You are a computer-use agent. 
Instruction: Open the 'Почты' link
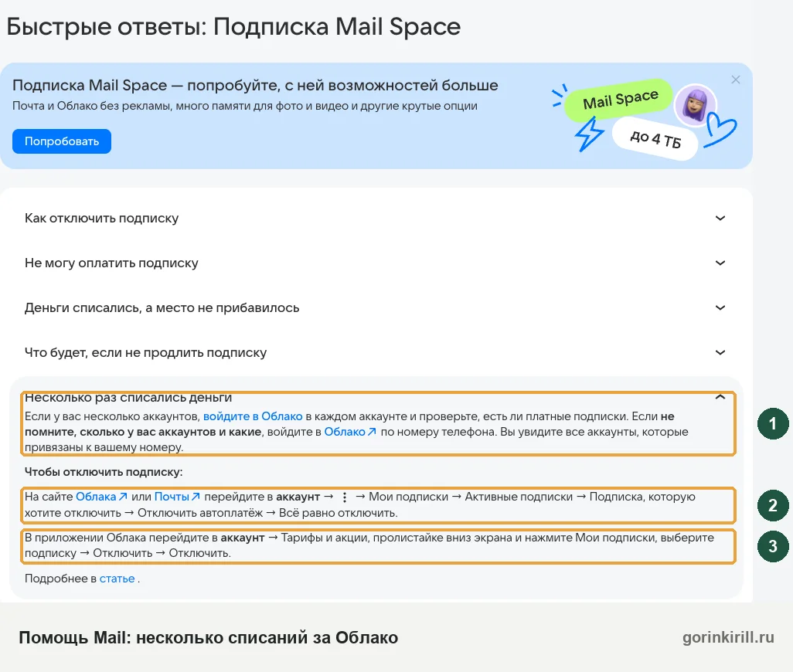point(177,497)
